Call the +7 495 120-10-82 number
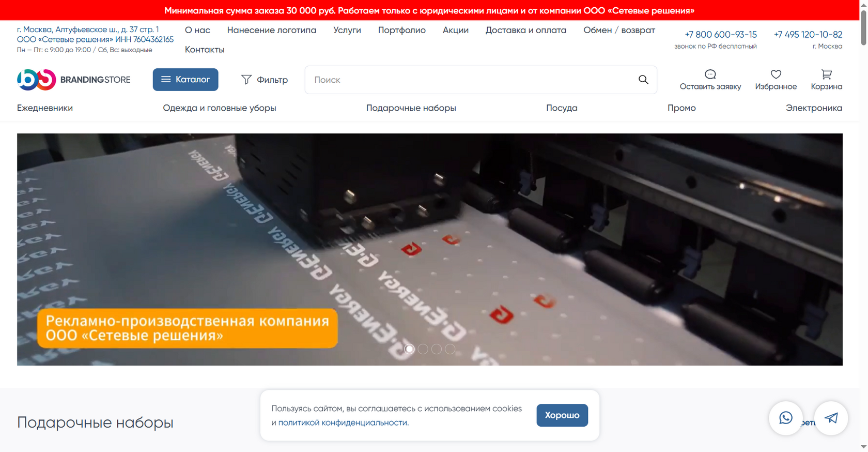Viewport: 868px width, 452px height. (808, 35)
